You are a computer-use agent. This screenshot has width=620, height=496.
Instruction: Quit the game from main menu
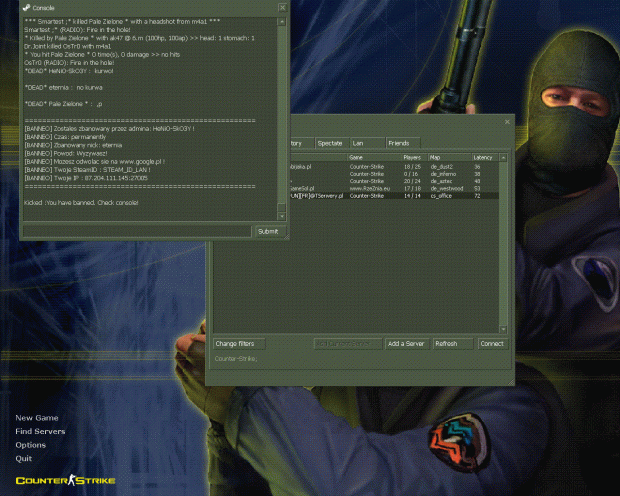(24, 458)
